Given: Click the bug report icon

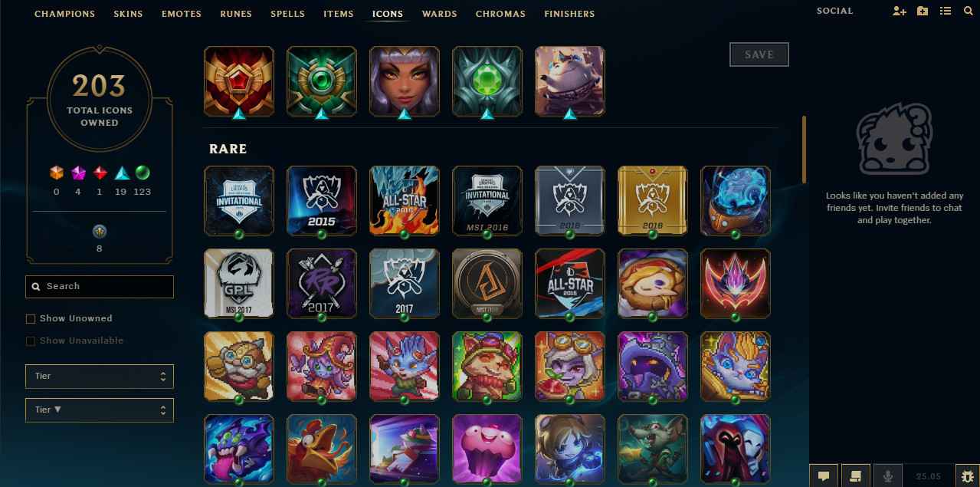Looking at the screenshot, I should coord(966,475).
